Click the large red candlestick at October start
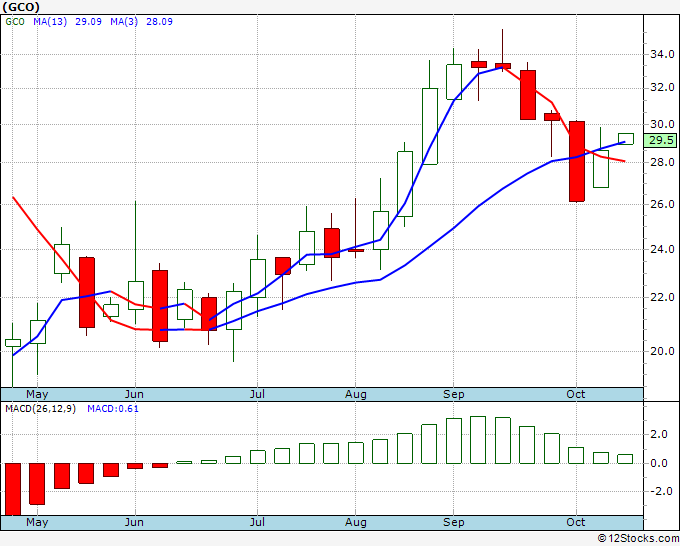The height and width of the screenshot is (546, 680). (x=577, y=161)
